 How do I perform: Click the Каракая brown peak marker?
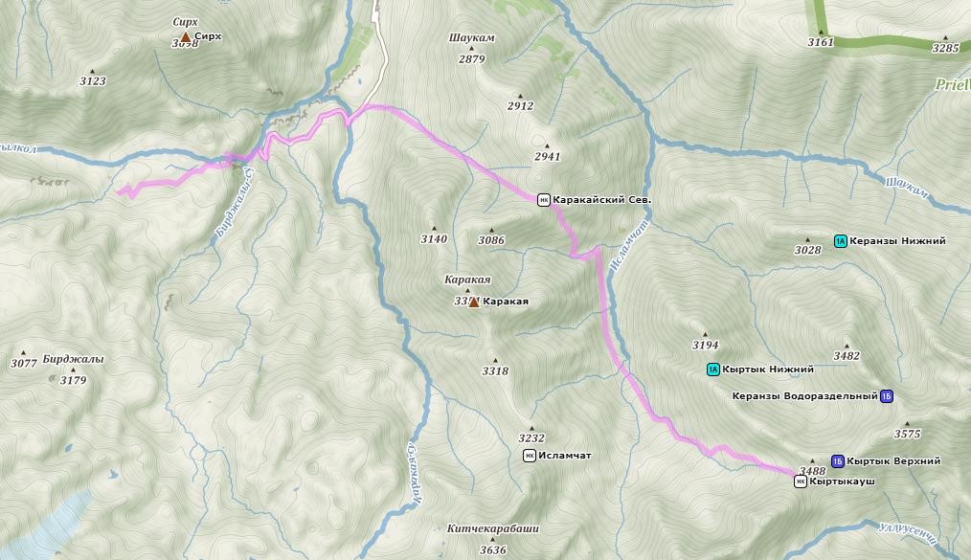coord(474,302)
